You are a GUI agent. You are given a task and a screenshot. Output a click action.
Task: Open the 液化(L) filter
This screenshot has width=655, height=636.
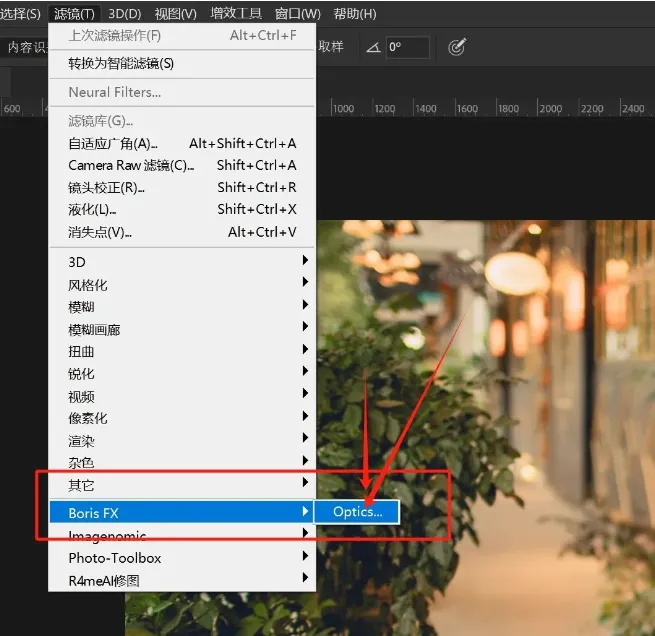tap(182, 209)
